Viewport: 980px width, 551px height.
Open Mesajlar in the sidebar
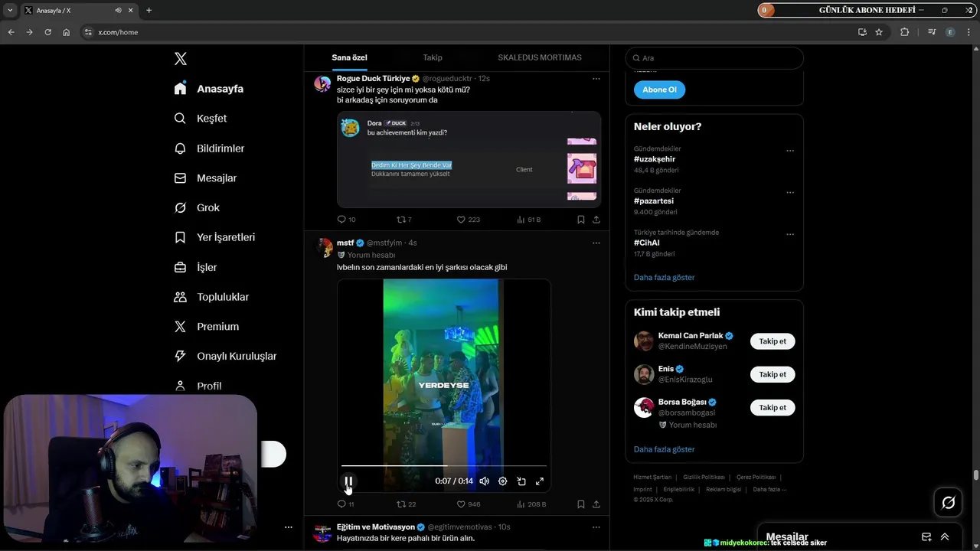[205, 178]
